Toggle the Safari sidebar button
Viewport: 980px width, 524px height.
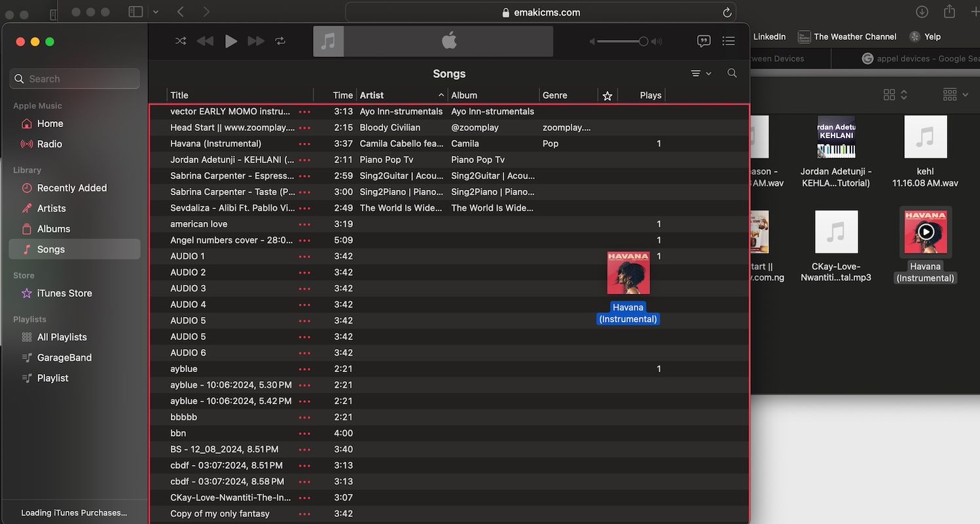(136, 12)
